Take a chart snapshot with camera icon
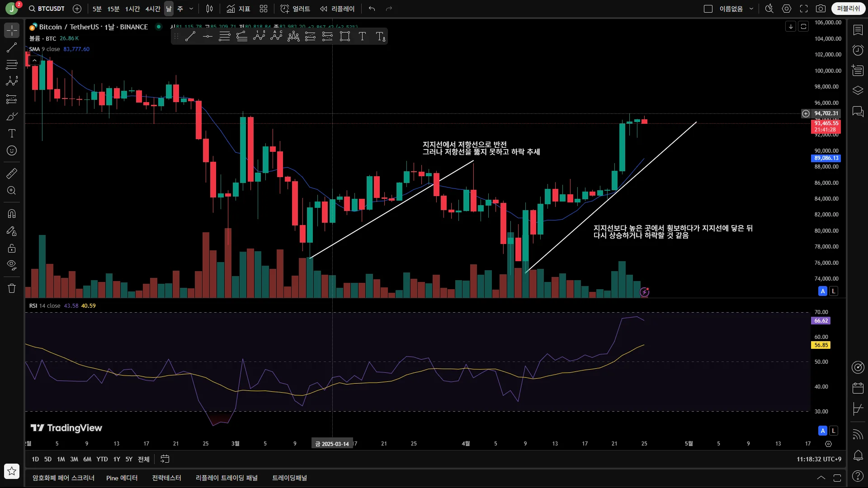The width and height of the screenshot is (868, 488). [x=821, y=9]
